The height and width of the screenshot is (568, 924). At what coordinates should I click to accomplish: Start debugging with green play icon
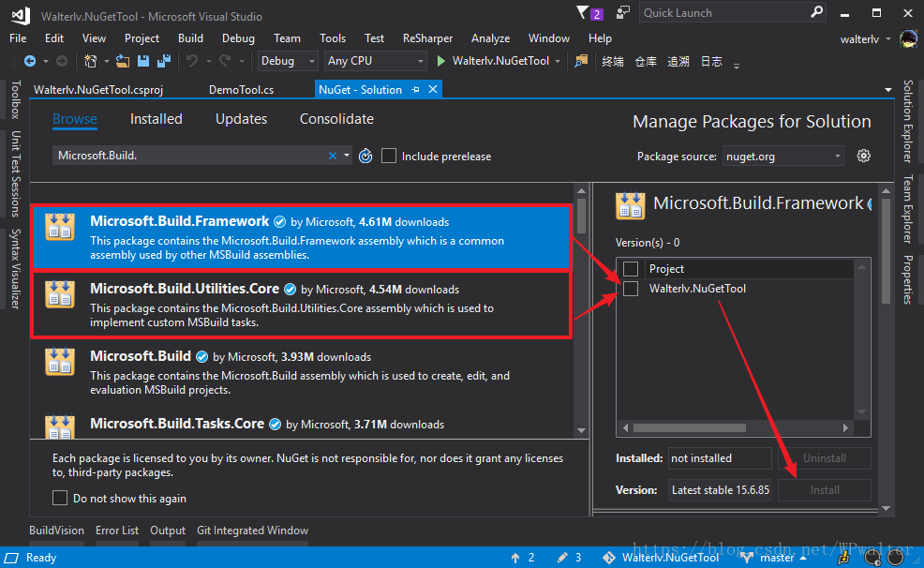point(440,61)
